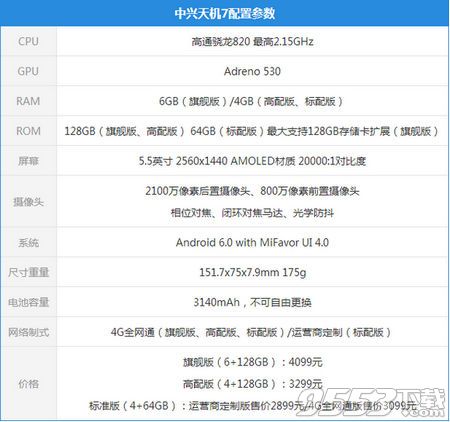Click the value 高通骁龙820 最高2.15GHz
The image size is (450, 422).
[x=252, y=41]
